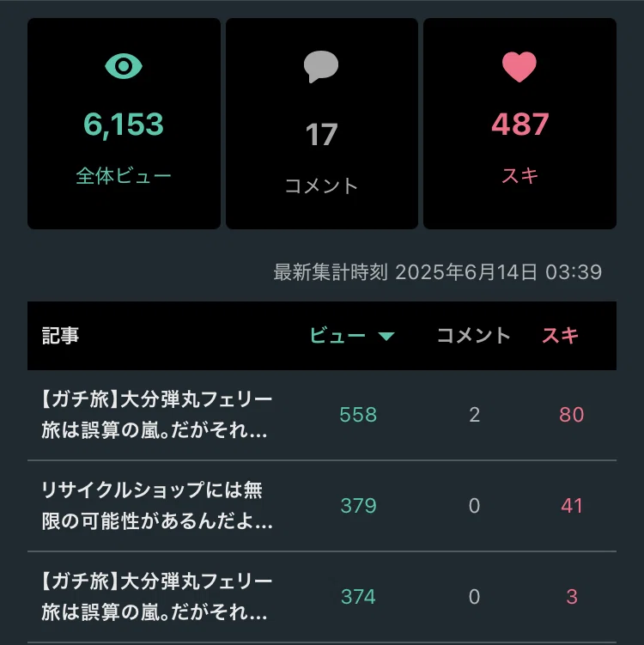Click the 558 view count value
The width and height of the screenshot is (644, 645).
click(x=358, y=415)
